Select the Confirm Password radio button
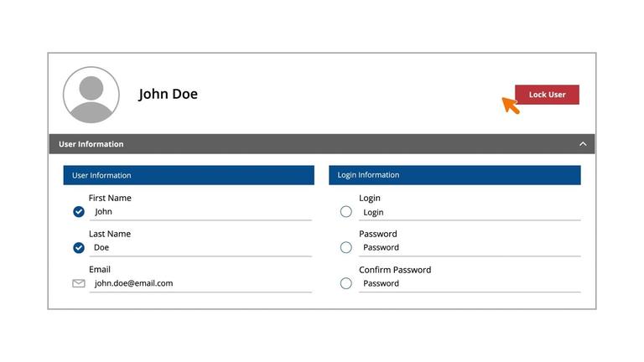Viewport: 644px width, 362px height. point(346,283)
